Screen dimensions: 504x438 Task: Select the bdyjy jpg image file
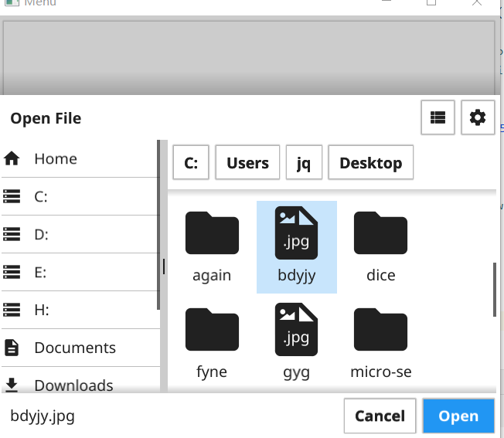tap(296, 247)
